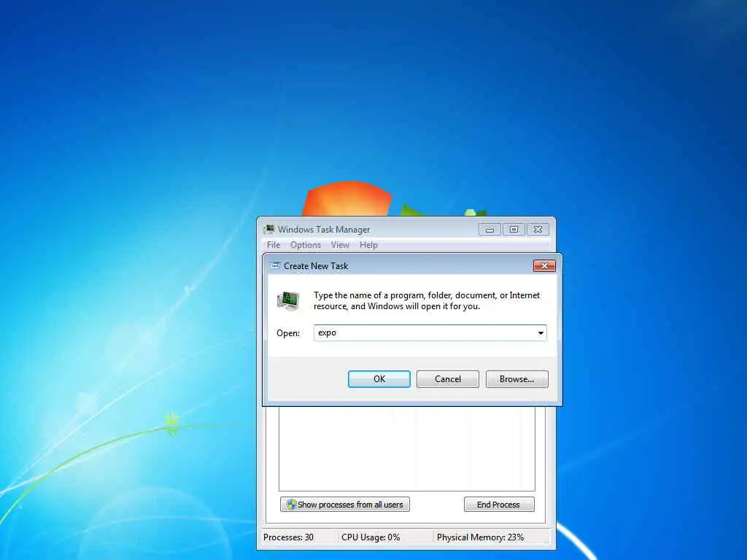This screenshot has height=560, width=747.
Task: Minimize the Windows Task Manager window
Action: coord(489,230)
